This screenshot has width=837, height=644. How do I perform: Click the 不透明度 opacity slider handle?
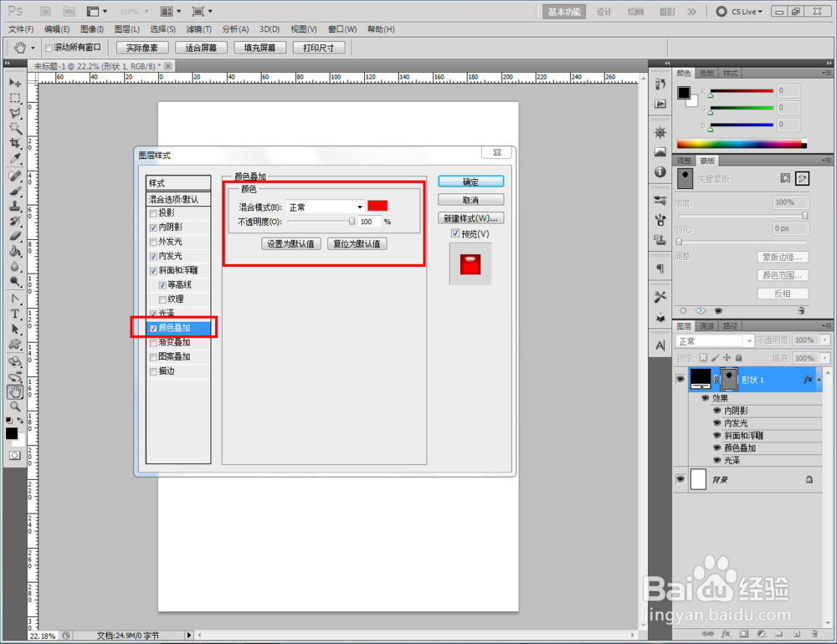point(352,221)
